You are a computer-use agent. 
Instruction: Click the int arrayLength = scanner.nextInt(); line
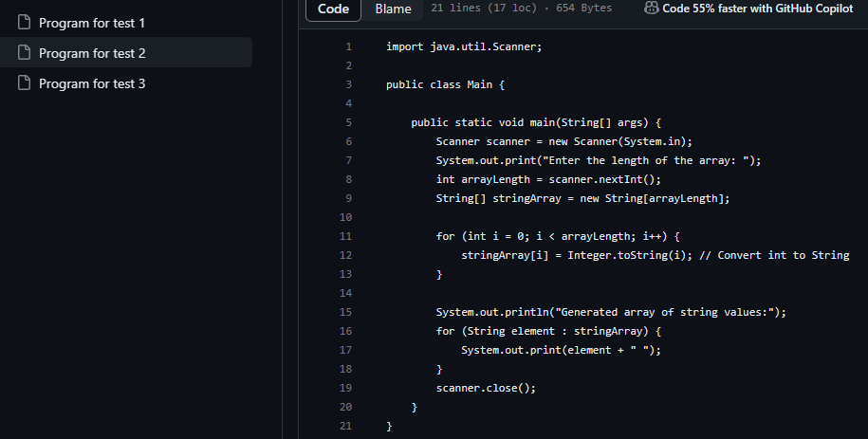548,179
